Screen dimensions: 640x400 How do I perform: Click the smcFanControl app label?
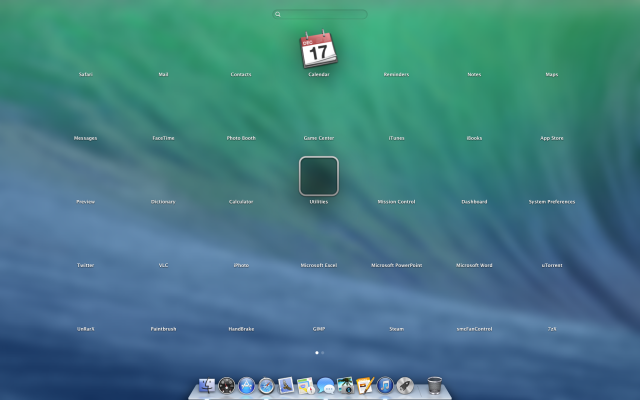[x=474, y=329]
